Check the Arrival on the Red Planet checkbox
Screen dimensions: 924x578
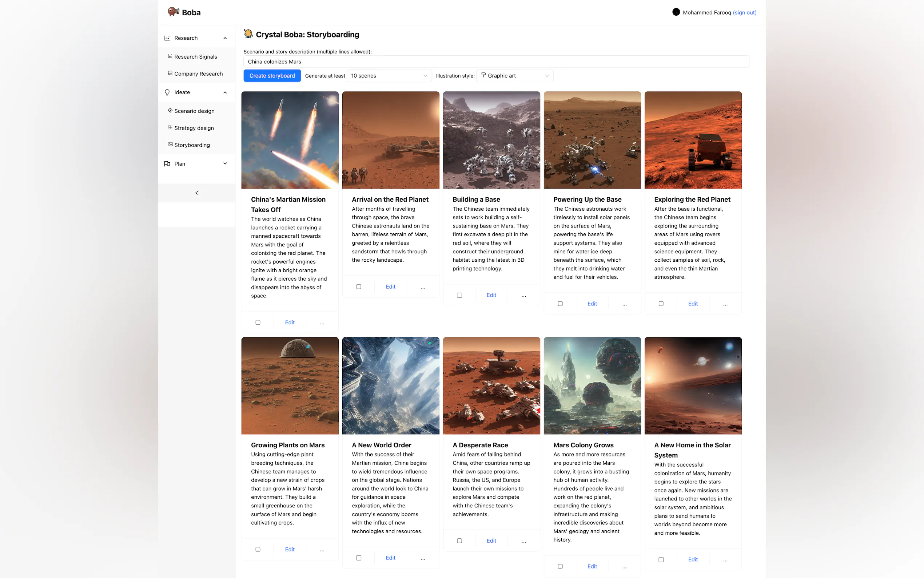tap(358, 287)
